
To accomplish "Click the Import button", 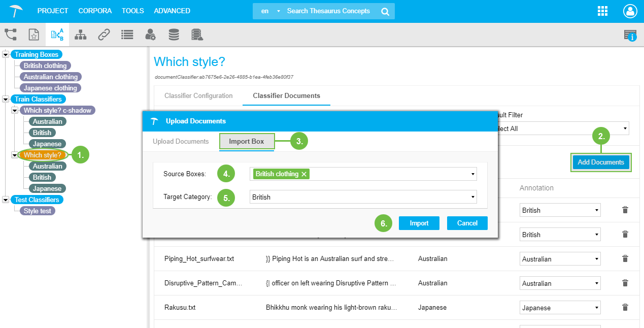I will (x=419, y=223).
